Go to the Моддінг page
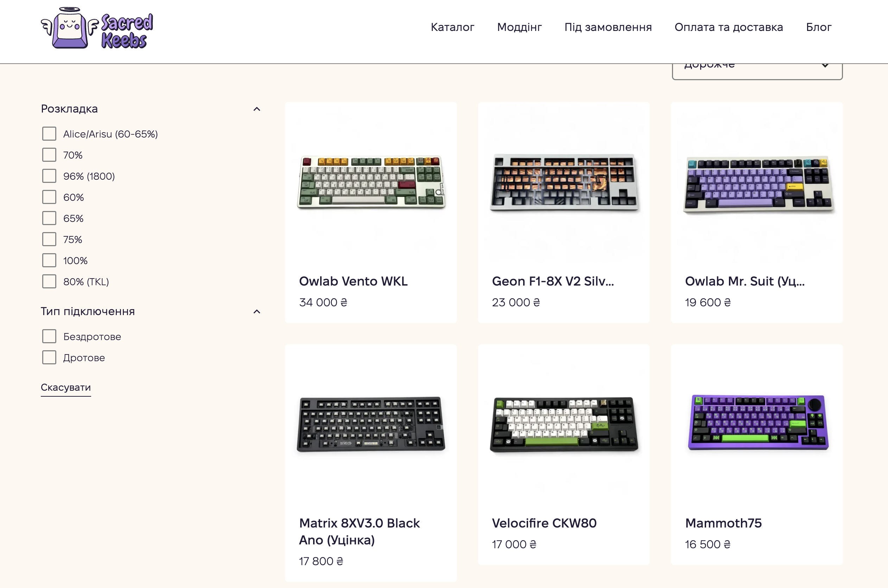Viewport: 888px width, 588px height. 519,27
